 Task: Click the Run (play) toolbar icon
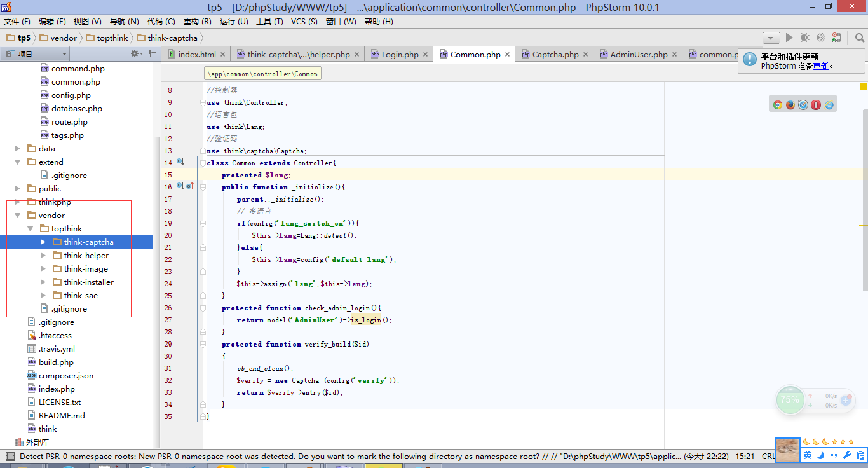point(789,38)
